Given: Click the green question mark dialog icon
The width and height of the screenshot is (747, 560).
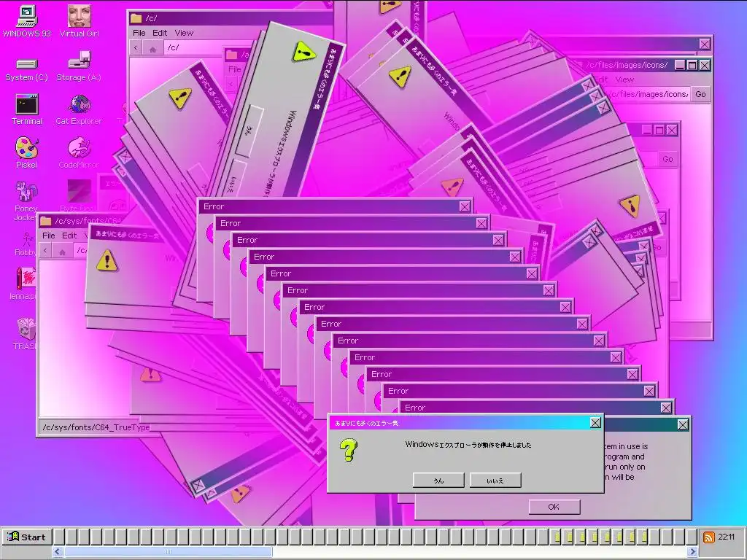Looking at the screenshot, I should (x=348, y=450).
